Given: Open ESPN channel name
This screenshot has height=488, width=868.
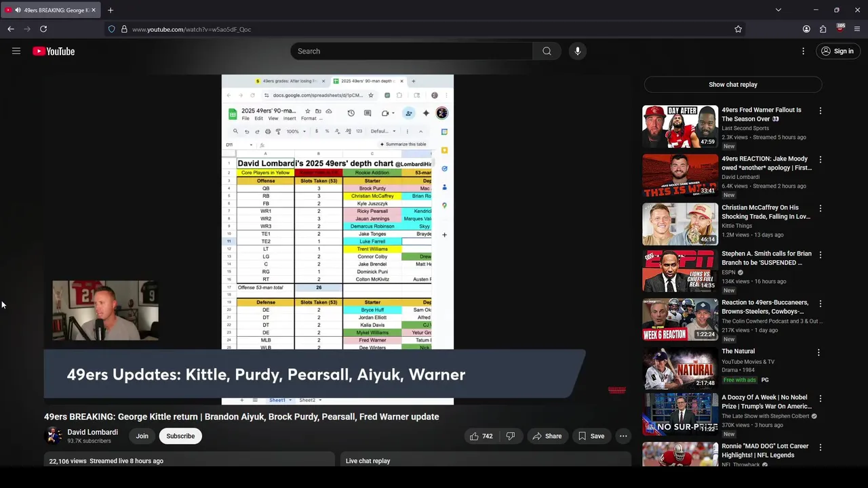Looking at the screenshot, I should tap(729, 272).
